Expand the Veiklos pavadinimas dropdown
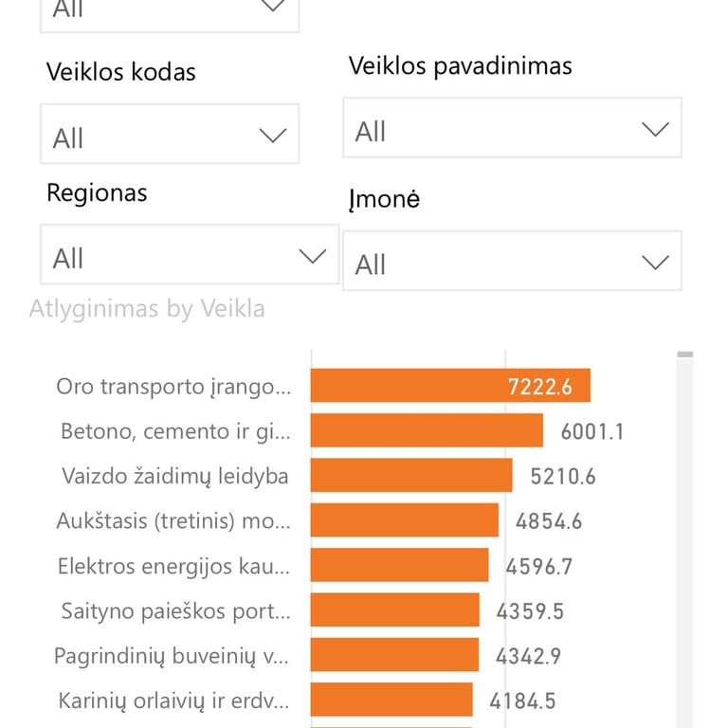728x728 pixels. point(512,128)
